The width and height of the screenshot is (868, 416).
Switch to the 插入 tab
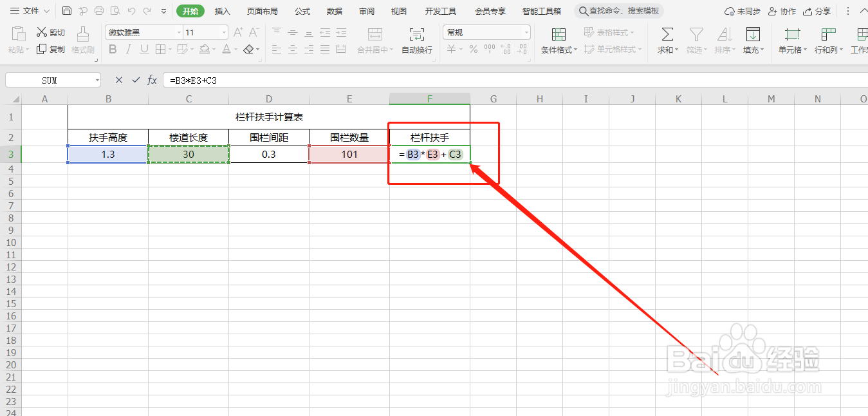pyautogui.click(x=223, y=11)
